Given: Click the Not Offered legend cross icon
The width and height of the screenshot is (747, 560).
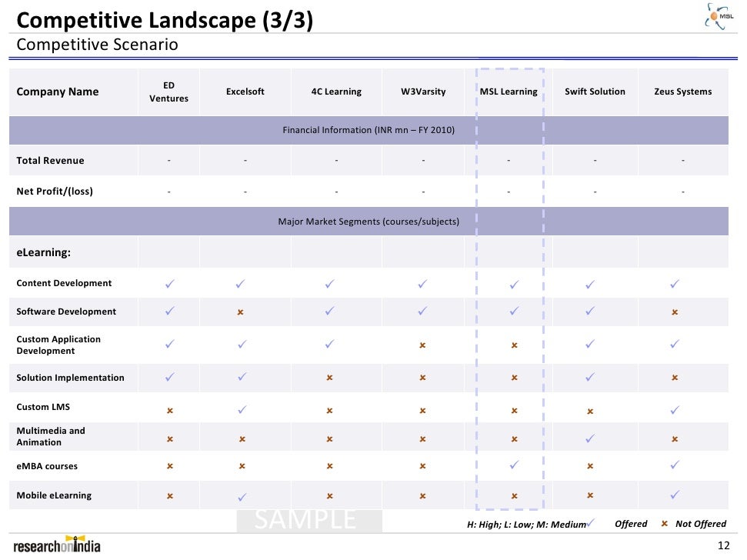Looking at the screenshot, I should [665, 523].
